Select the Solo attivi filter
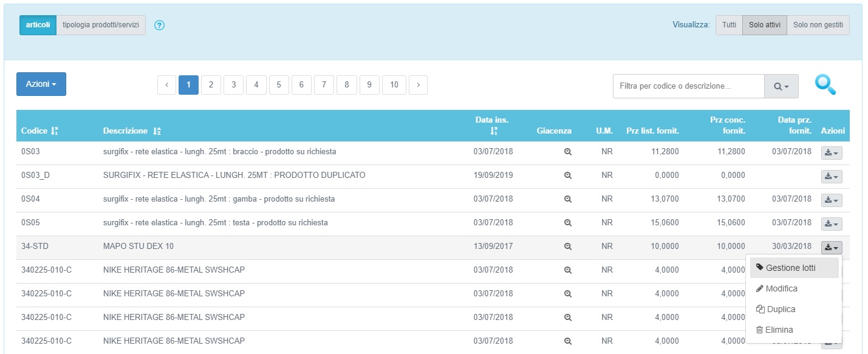Screen dimensions: 868x354 764,26
